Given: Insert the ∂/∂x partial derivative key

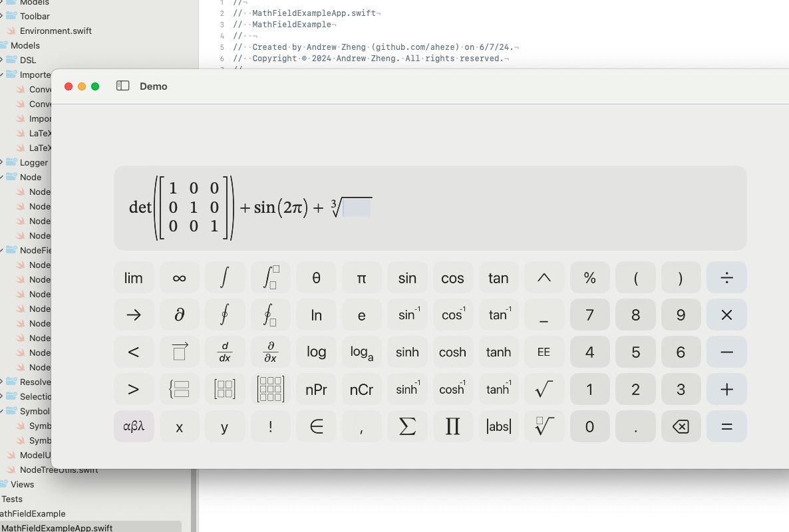Looking at the screenshot, I should point(270,352).
